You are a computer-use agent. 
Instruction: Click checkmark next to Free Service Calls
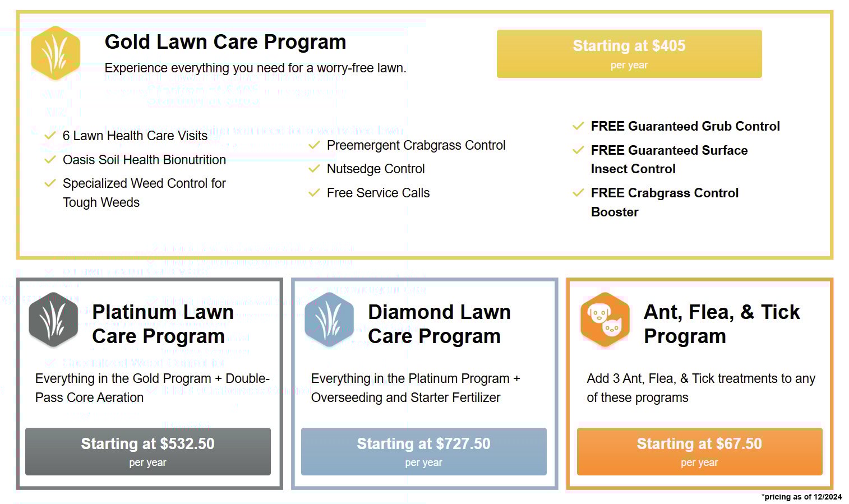[314, 193]
